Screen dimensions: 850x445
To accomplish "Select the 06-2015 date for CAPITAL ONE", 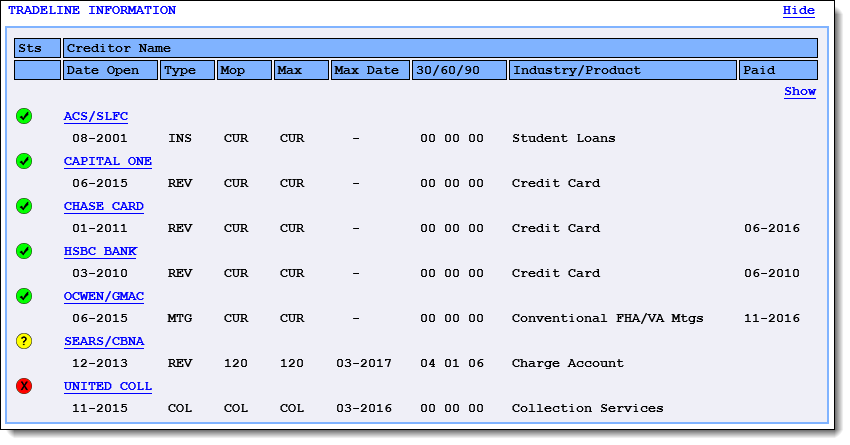I will [100, 183].
